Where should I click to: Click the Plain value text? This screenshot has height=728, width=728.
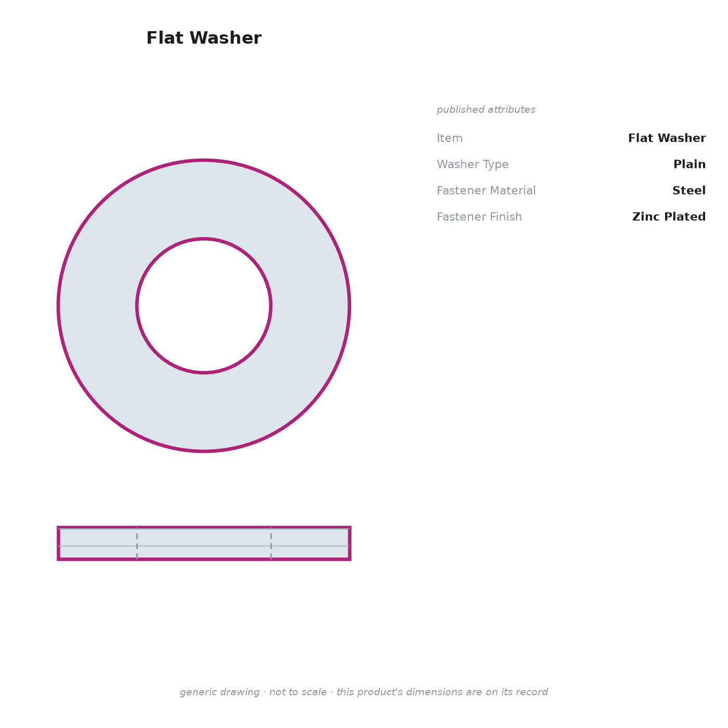[x=690, y=165]
